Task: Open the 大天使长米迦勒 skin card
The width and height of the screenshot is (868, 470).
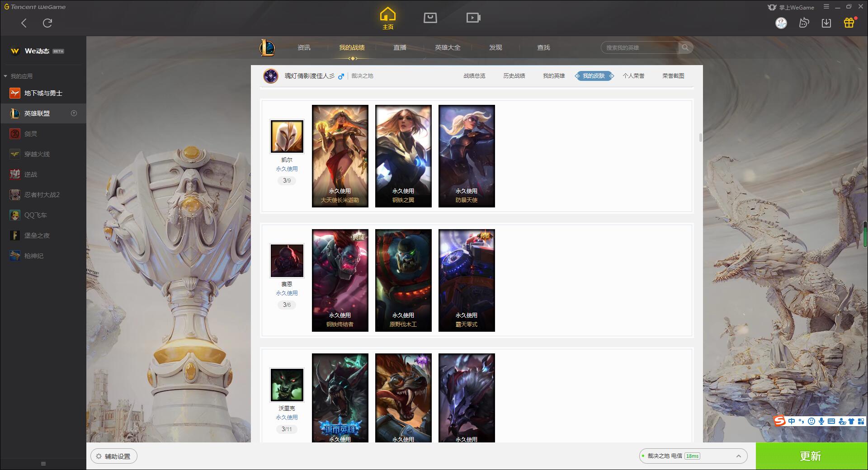Action: [x=340, y=156]
